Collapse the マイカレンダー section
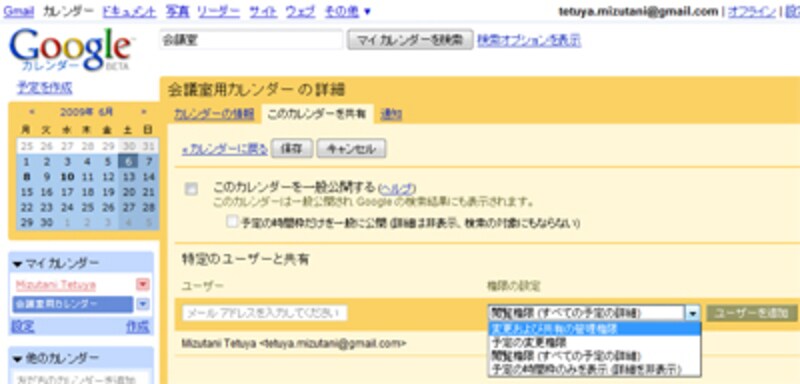This screenshot has height=384, width=800. pyautogui.click(x=18, y=264)
